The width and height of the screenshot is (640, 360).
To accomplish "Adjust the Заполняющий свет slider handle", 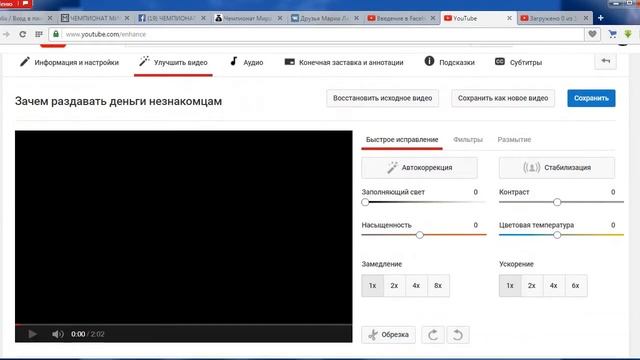I will coord(365,202).
